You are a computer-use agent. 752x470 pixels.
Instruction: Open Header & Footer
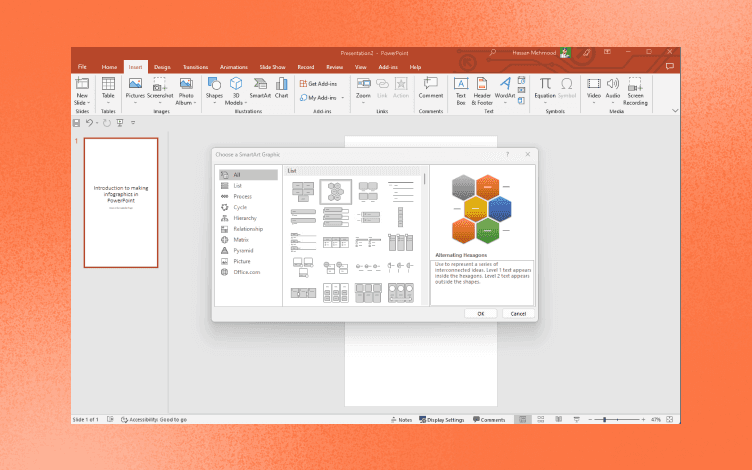point(482,92)
